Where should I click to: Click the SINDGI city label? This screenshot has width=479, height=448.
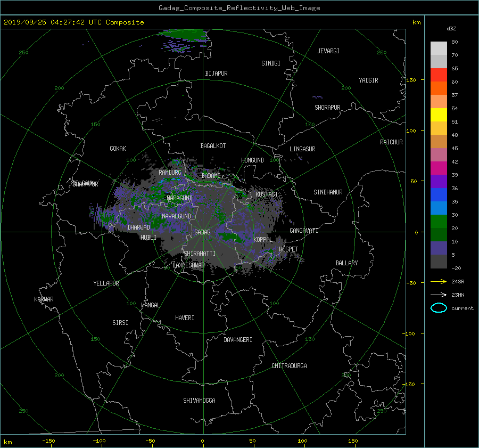(271, 63)
